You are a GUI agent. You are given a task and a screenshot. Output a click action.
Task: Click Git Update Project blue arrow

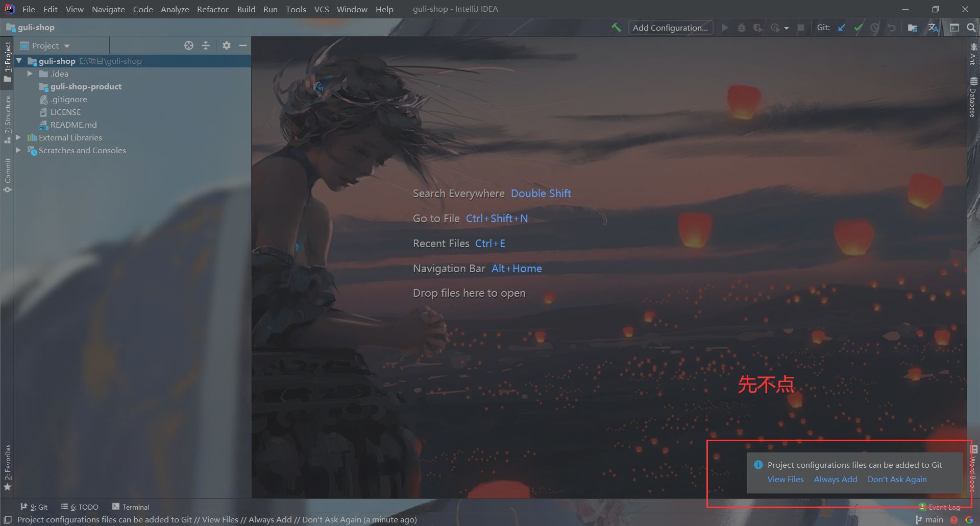[x=842, y=28]
